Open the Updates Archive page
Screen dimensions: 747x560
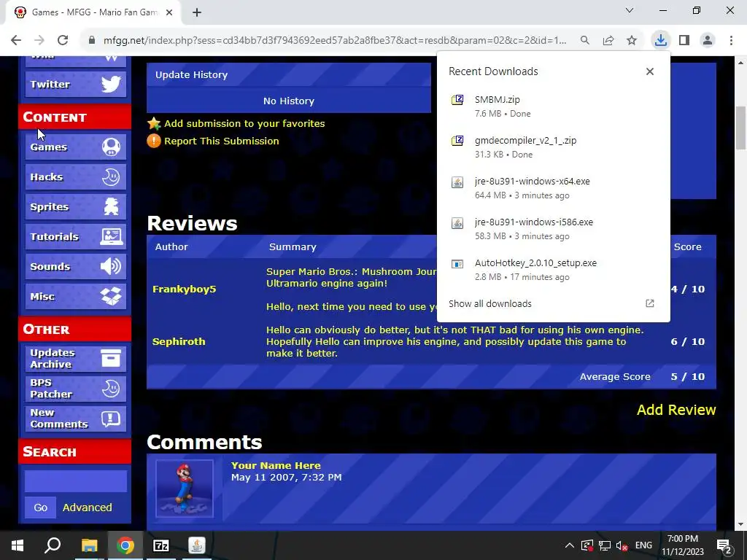[x=75, y=358]
